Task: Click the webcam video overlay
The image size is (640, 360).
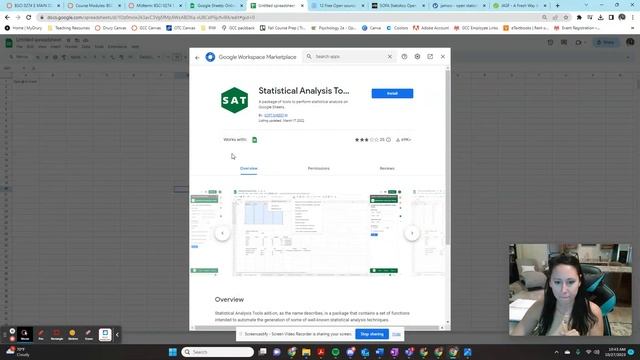Action: 570,290
